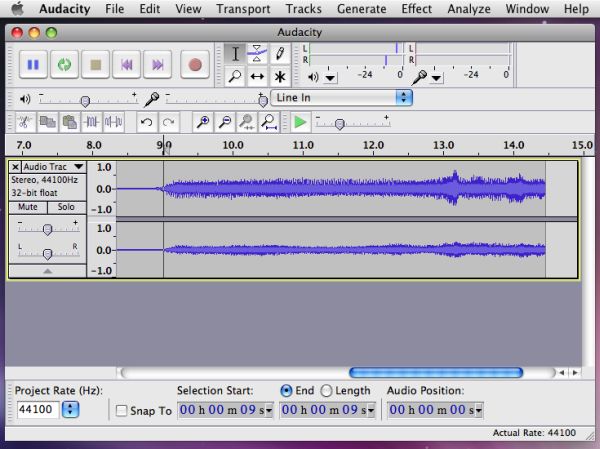This screenshot has width=600, height=449.
Task: Select the magnifier Zoom tool
Action: click(x=235, y=76)
